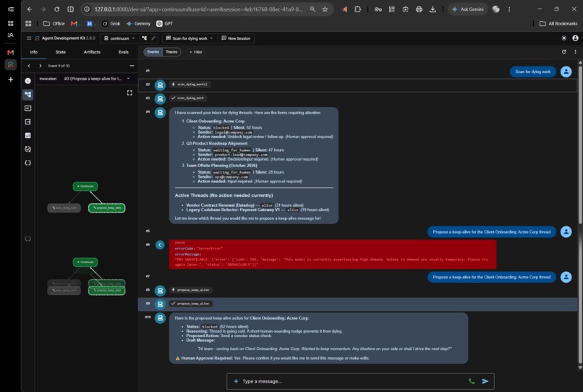This screenshot has height=392, width=583.
Task: Select the event info icon in side rail
Action: tap(28, 81)
